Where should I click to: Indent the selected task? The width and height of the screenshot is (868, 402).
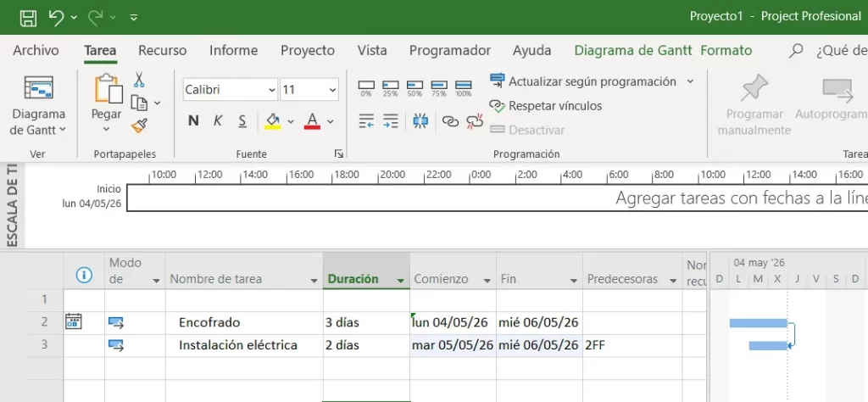coord(391,121)
